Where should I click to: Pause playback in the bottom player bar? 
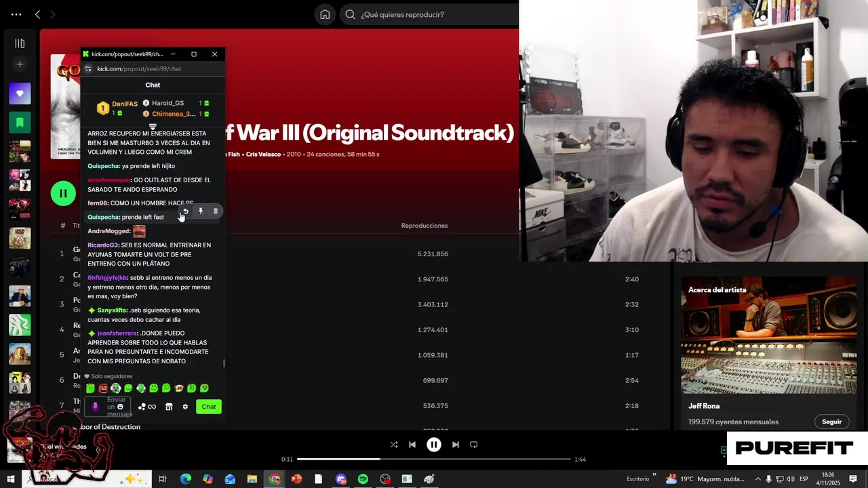pyautogui.click(x=434, y=445)
